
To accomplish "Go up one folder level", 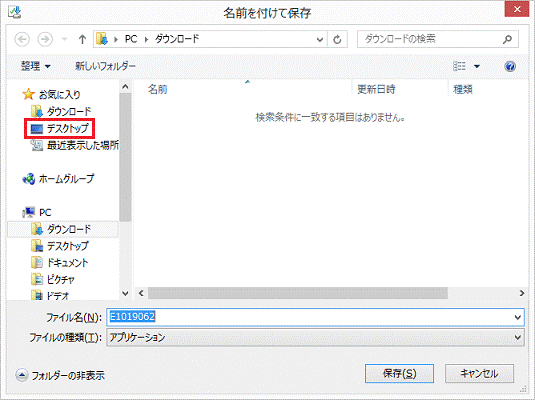I will [82, 39].
